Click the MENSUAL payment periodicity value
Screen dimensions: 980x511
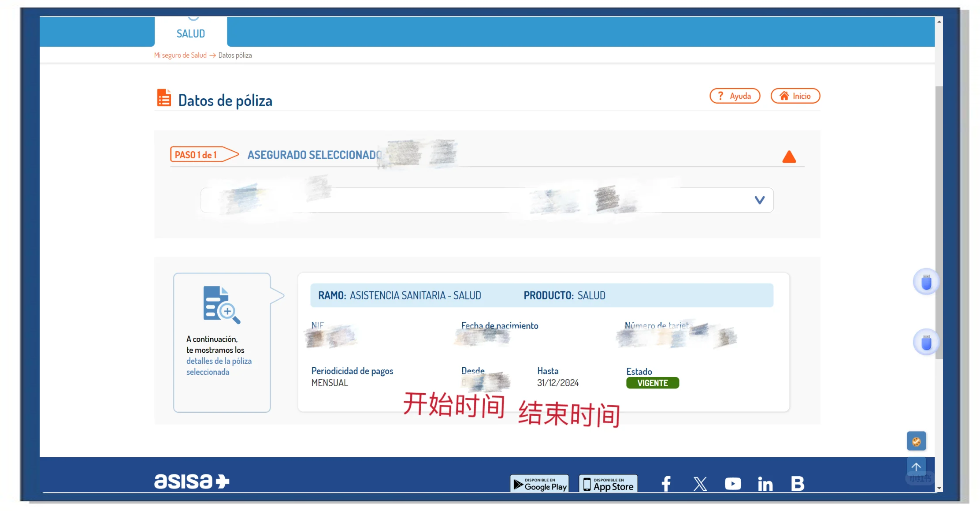click(x=330, y=383)
